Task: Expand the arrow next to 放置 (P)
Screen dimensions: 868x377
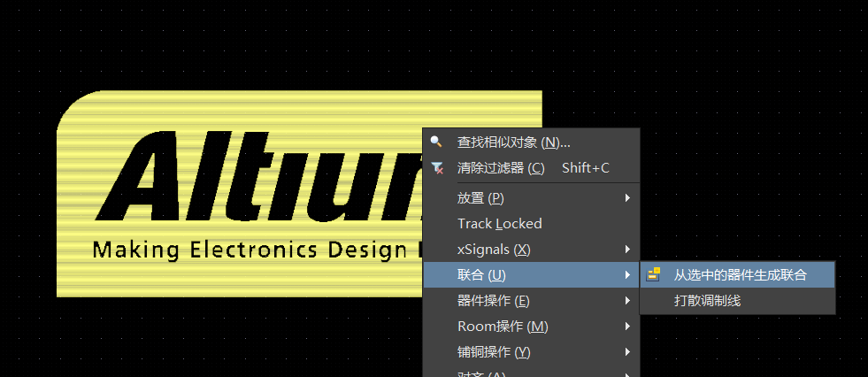Action: coord(627,197)
